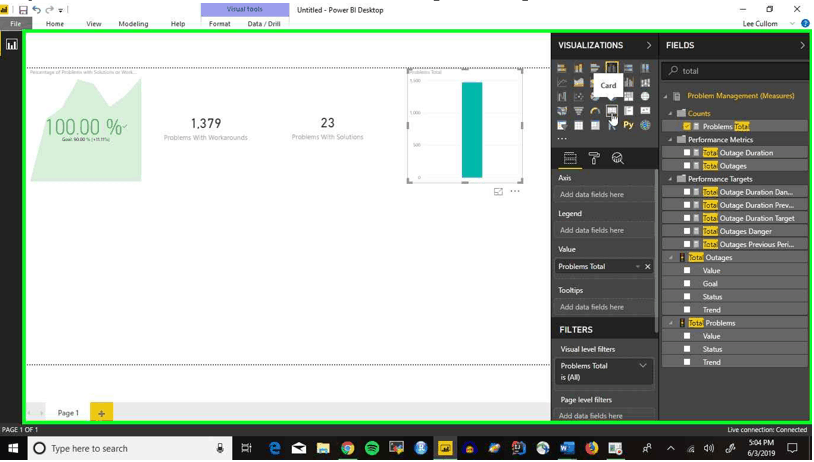Select the Clustered column chart visualization
This screenshot has height=462, width=814.
612,67
